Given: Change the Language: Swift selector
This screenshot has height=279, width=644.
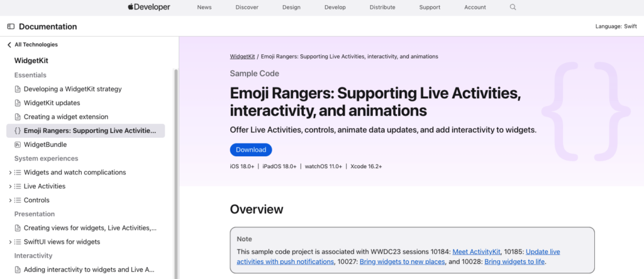Looking at the screenshot, I should click(616, 26).
